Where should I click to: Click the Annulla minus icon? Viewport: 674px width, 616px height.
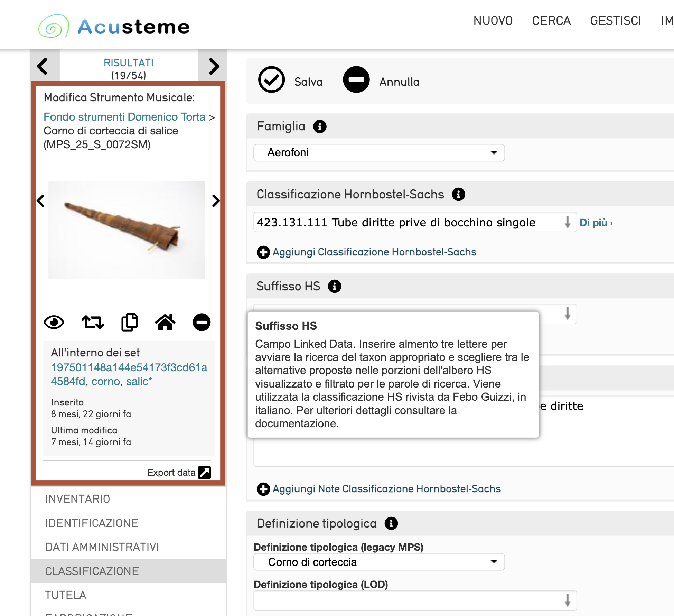(x=356, y=80)
